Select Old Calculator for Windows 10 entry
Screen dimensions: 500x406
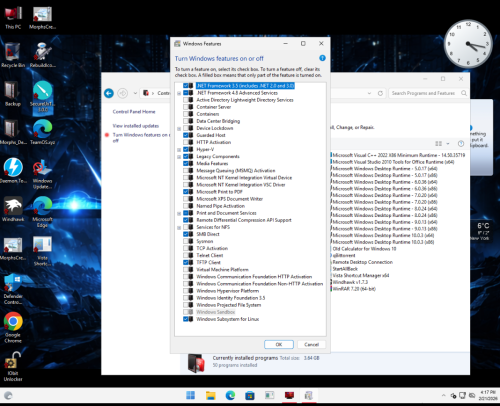coord(364,249)
